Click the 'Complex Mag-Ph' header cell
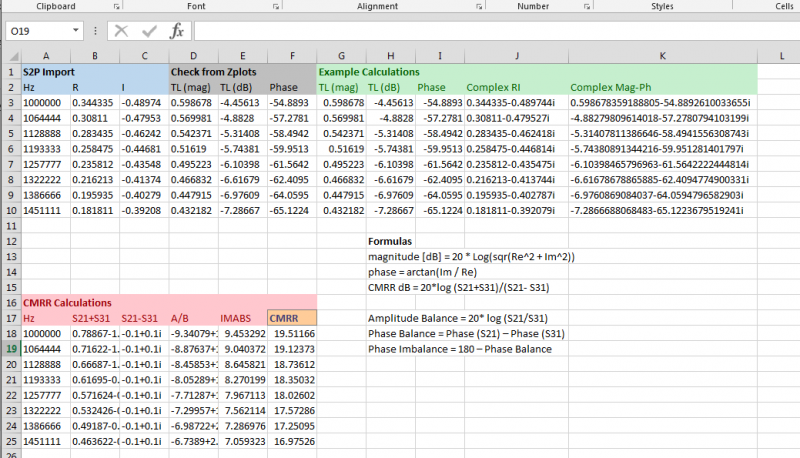Viewport: 800px width, 458px height. pyautogui.click(x=663, y=87)
